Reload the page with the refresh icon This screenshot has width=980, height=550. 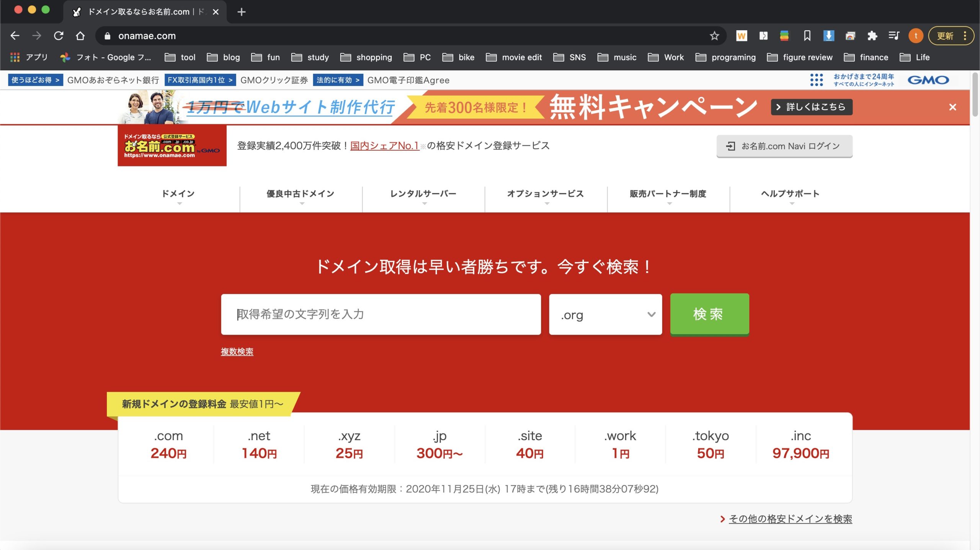(x=59, y=36)
